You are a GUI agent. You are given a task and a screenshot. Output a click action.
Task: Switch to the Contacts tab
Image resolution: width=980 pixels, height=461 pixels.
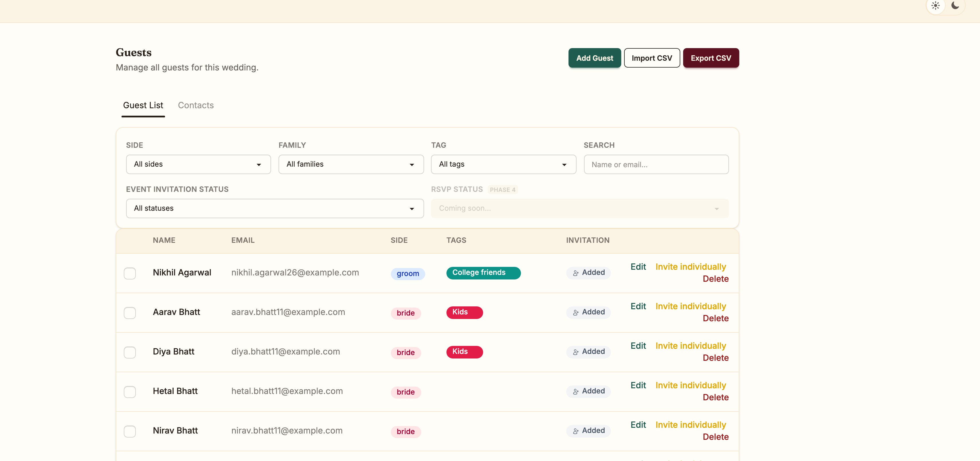pyautogui.click(x=196, y=105)
